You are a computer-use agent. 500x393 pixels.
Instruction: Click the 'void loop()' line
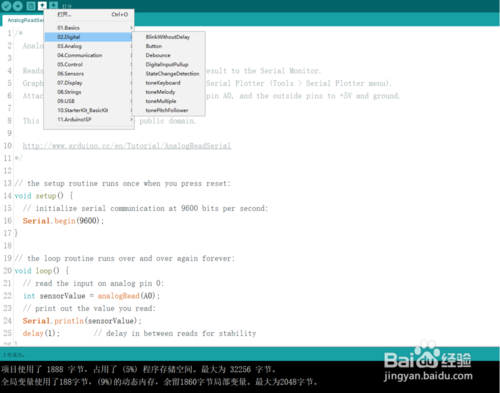point(42,271)
